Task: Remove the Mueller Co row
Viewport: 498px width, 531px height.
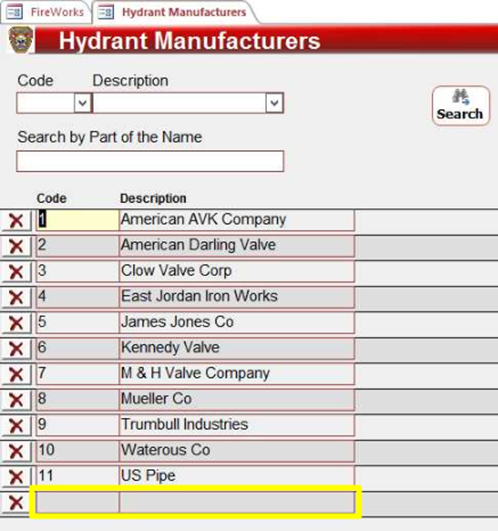Action: coord(16,400)
